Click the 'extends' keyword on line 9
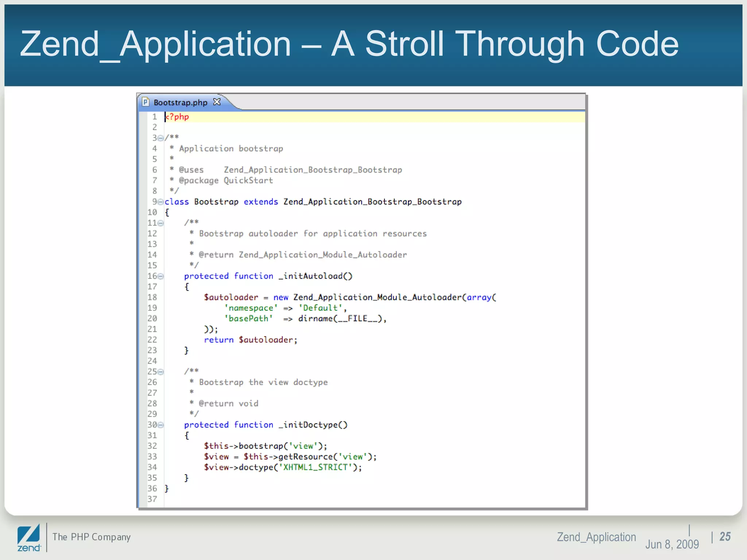Viewport: 747px width, 560px height. coord(261,202)
